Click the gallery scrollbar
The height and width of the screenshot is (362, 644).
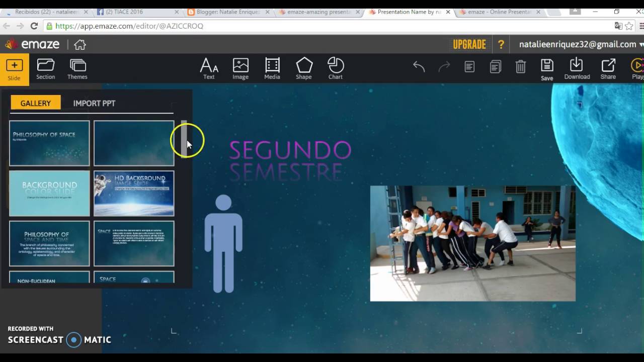(184, 139)
